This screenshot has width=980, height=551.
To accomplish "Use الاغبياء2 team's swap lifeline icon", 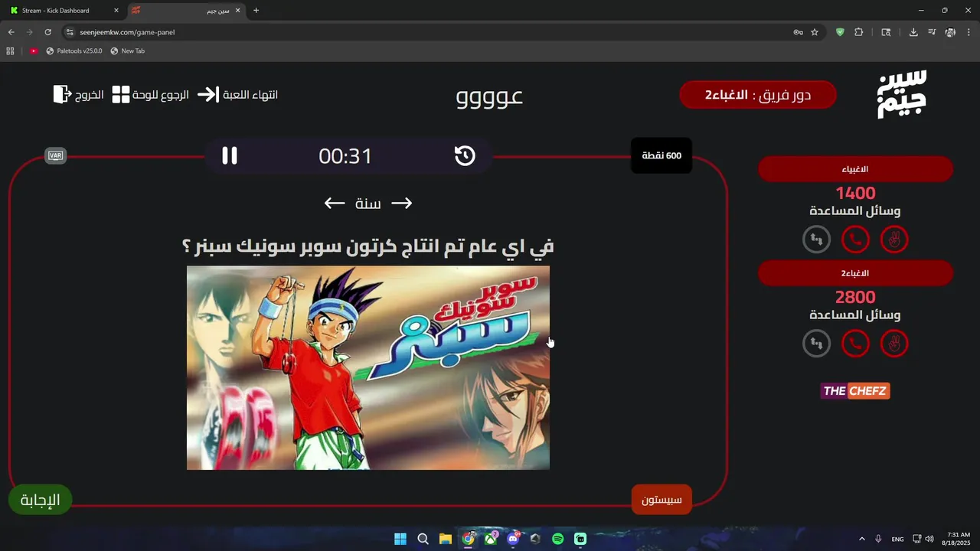I will 816,344.
